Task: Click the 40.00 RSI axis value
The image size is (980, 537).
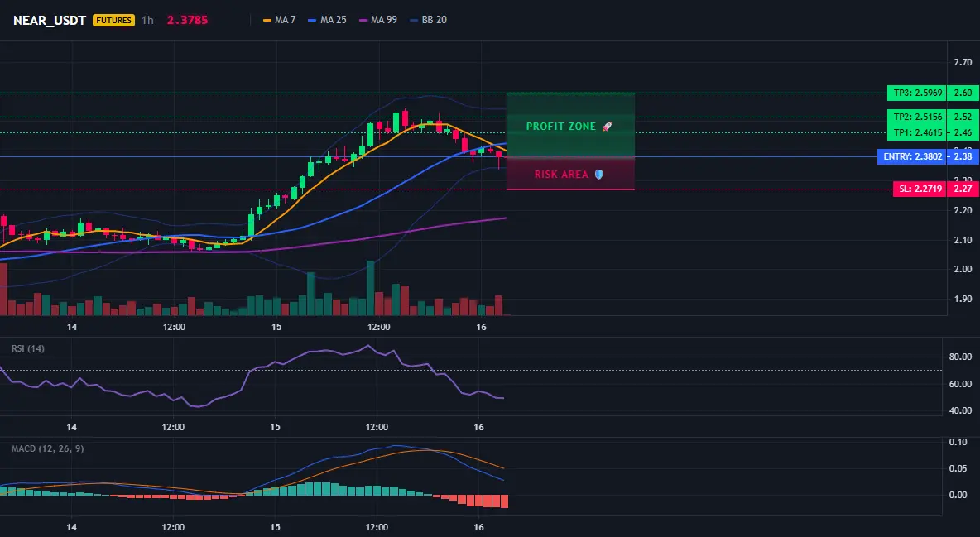Action: coord(961,410)
